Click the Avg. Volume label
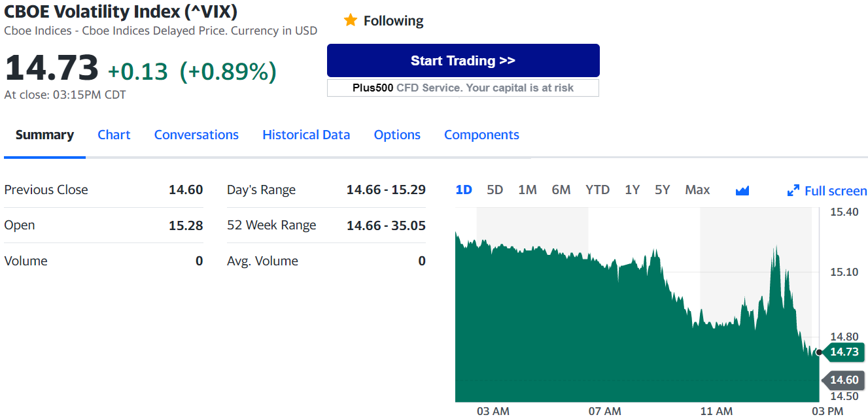The width and height of the screenshot is (868, 417). [x=262, y=261]
